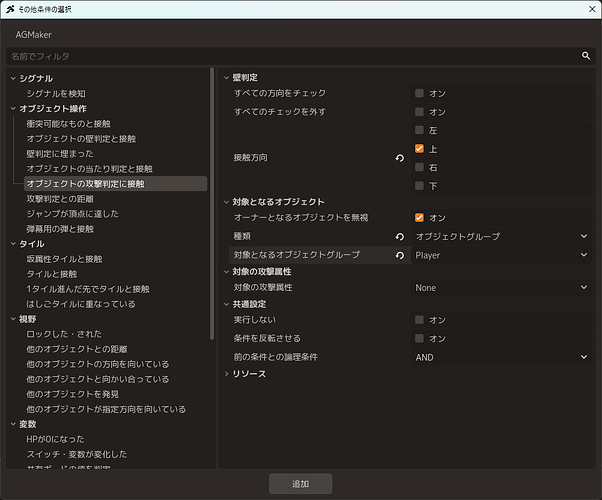The height and width of the screenshot is (500, 602).
Task: Select 他のオブジェクトが指定方向を向いている condition
Action: [106, 409]
